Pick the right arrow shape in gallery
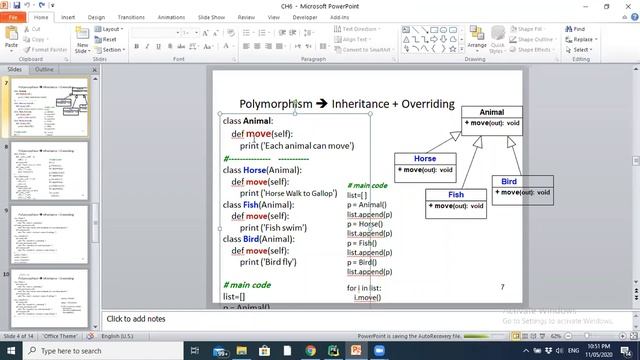The height and width of the screenshot is (360, 640). coord(434,39)
